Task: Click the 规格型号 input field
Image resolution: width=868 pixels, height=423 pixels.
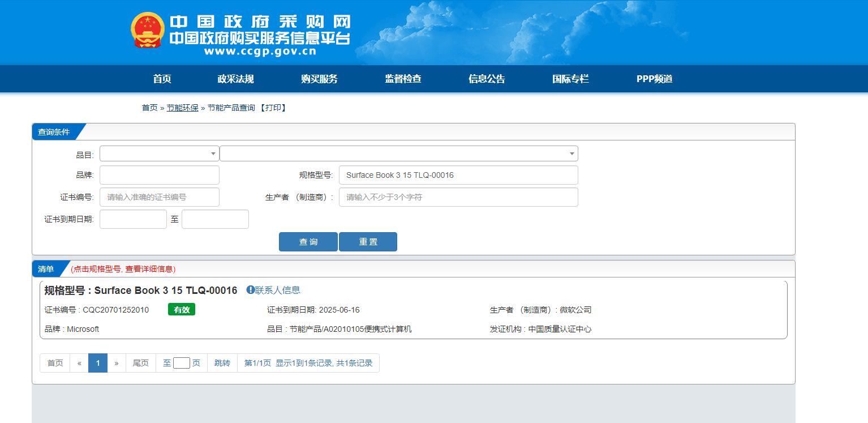Action: pos(458,175)
